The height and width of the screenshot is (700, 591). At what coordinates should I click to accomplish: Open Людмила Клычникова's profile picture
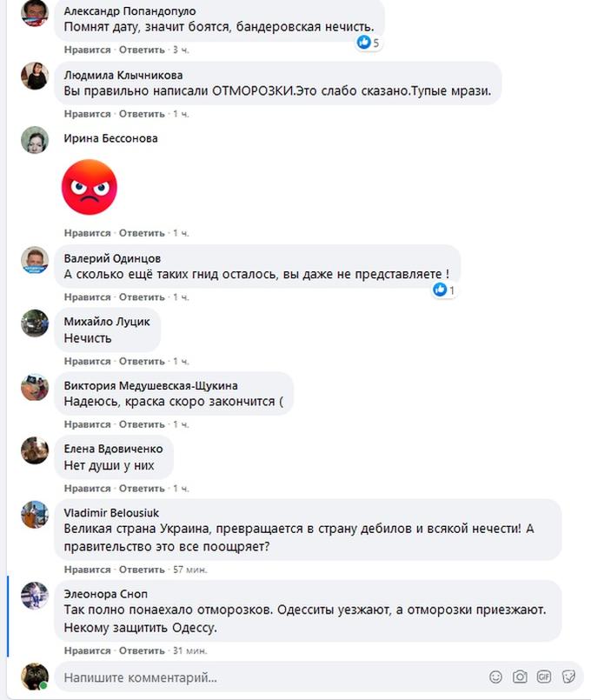(35, 76)
